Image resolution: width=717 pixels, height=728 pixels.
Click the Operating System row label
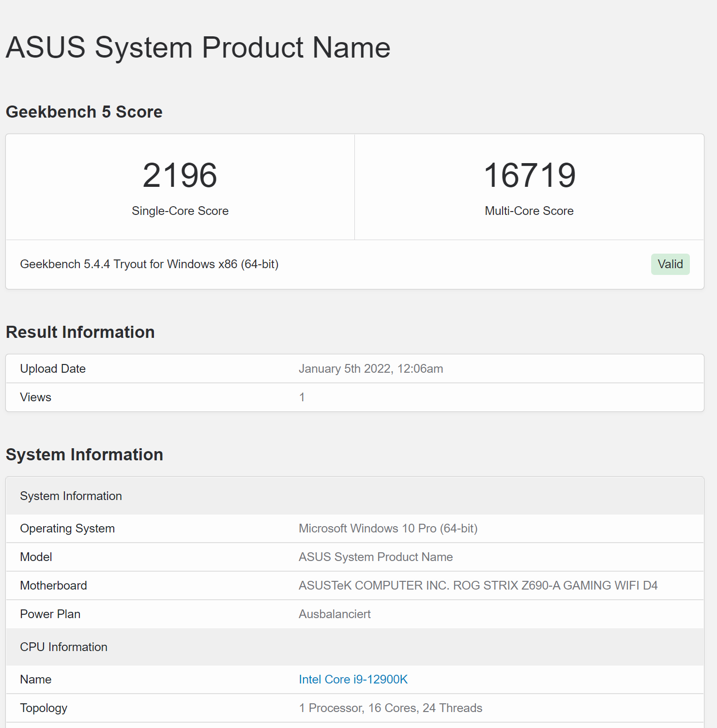67,529
